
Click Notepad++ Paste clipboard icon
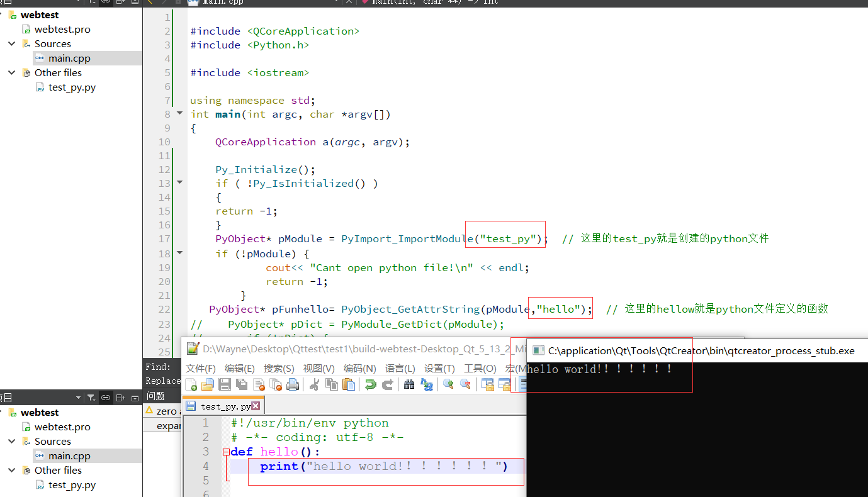tap(349, 384)
